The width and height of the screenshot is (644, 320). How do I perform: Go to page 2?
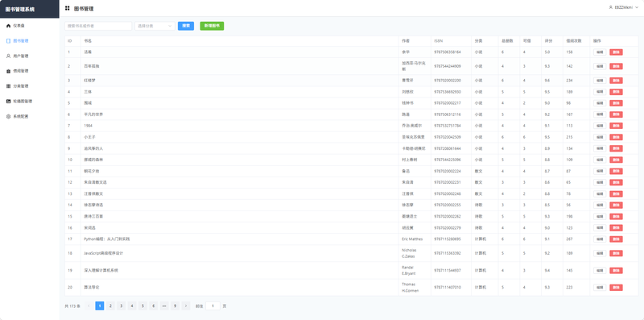point(110,306)
